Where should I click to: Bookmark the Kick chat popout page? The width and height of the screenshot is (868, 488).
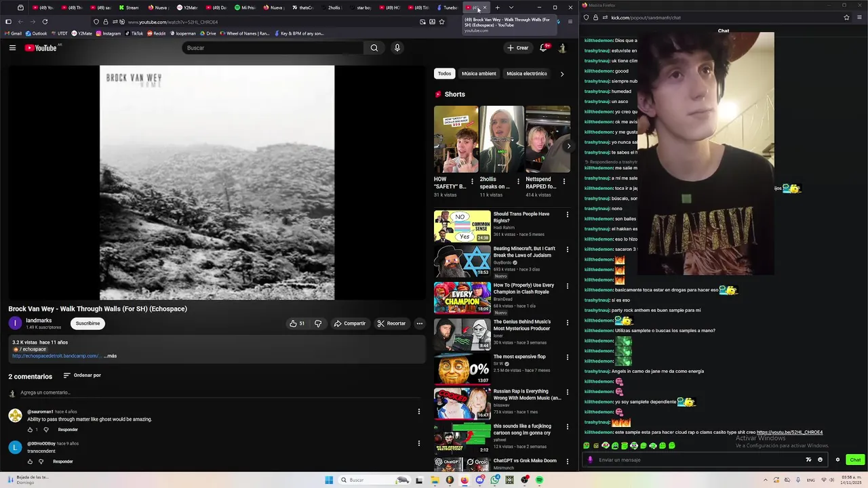click(x=846, y=18)
